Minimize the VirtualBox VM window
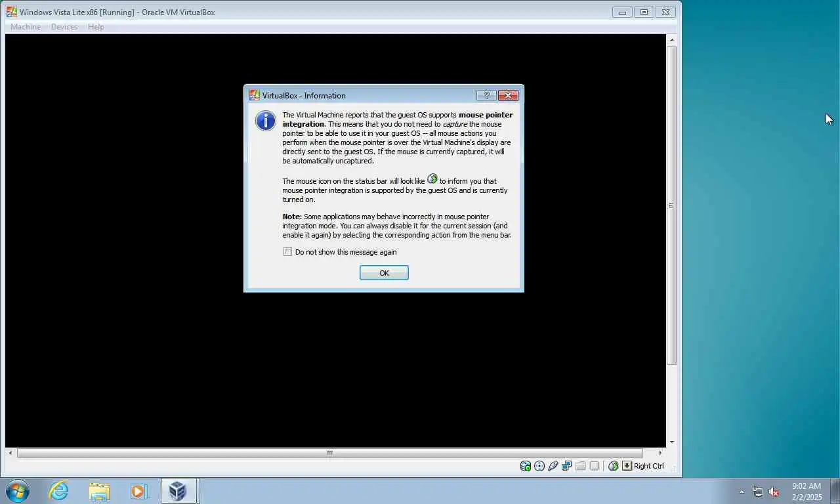This screenshot has width=840, height=504. [x=622, y=12]
